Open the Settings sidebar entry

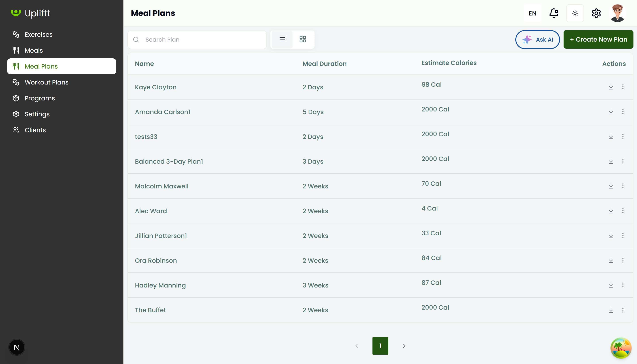pos(37,114)
